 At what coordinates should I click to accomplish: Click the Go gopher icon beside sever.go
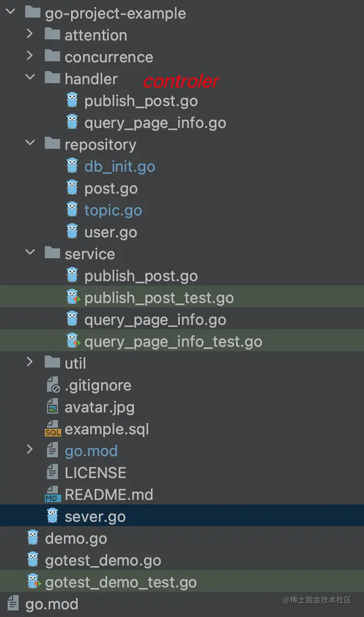click(x=52, y=516)
